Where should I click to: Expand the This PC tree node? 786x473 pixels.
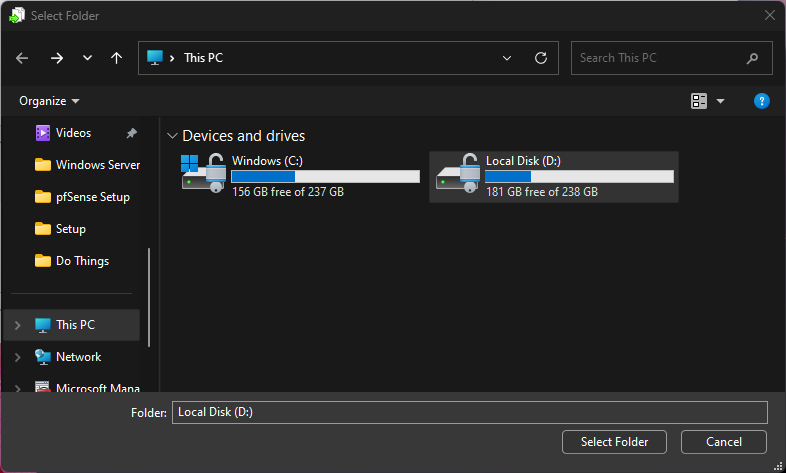click(x=17, y=325)
